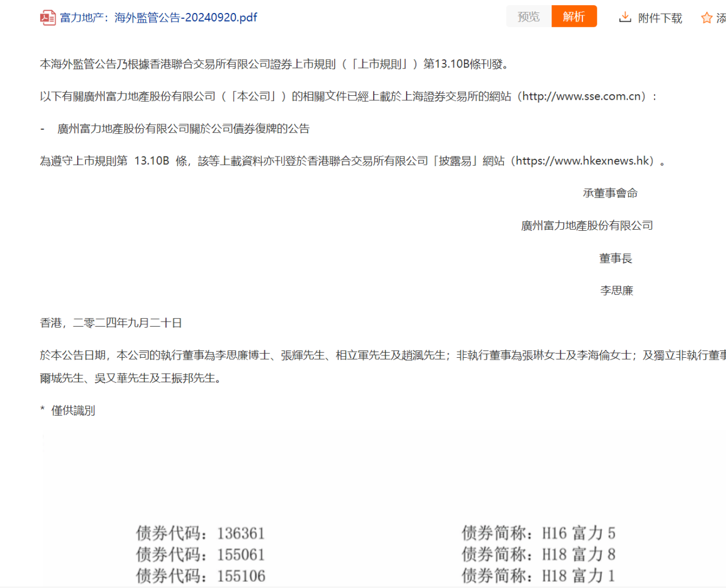Click 债券代码：155106
The image size is (726, 588).
coord(200,576)
